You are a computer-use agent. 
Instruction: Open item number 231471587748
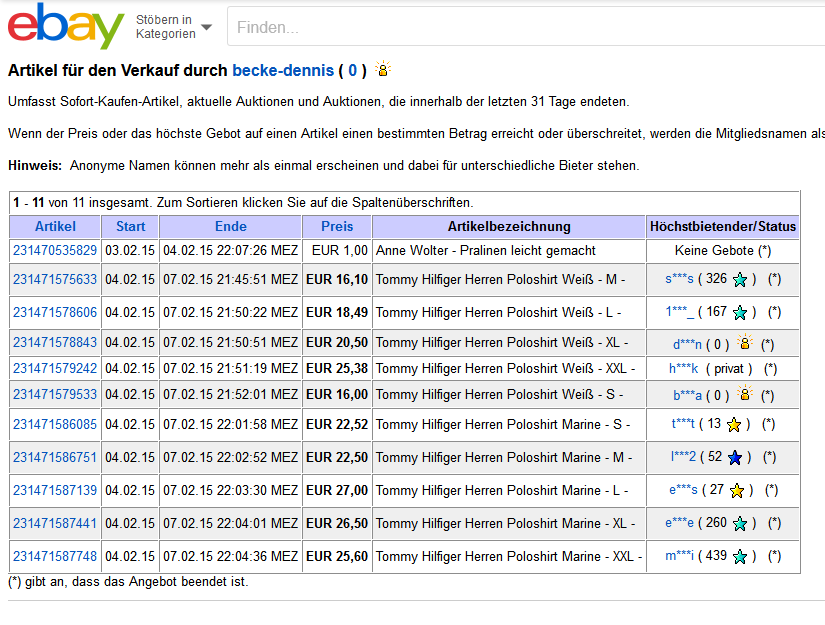55,556
